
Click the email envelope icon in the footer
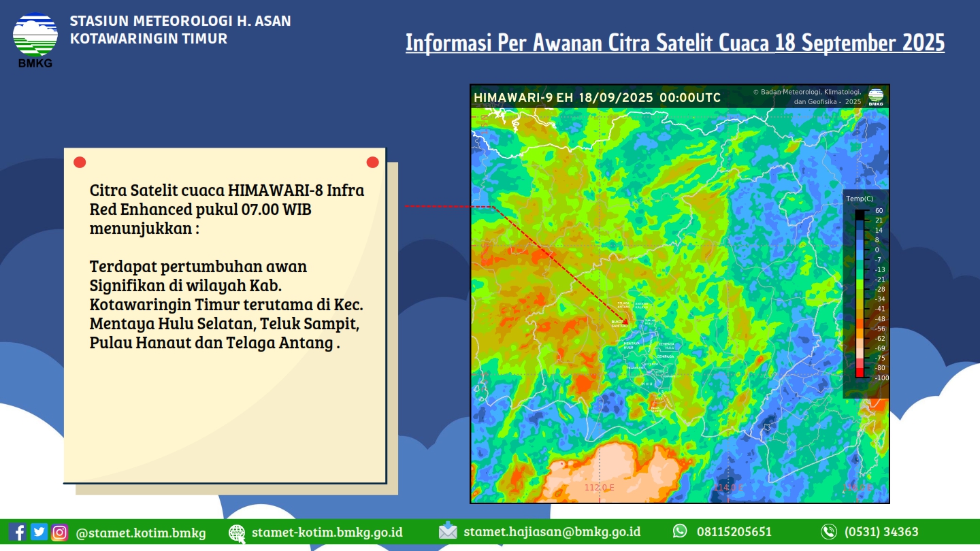[x=448, y=531]
